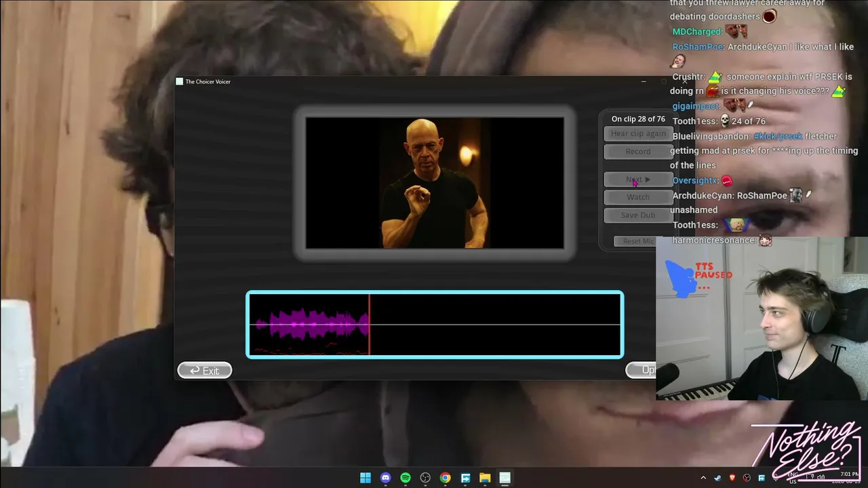Select The Choicer Voicer taskbar icon
Viewport: 868px width, 488px height.
[x=505, y=478]
